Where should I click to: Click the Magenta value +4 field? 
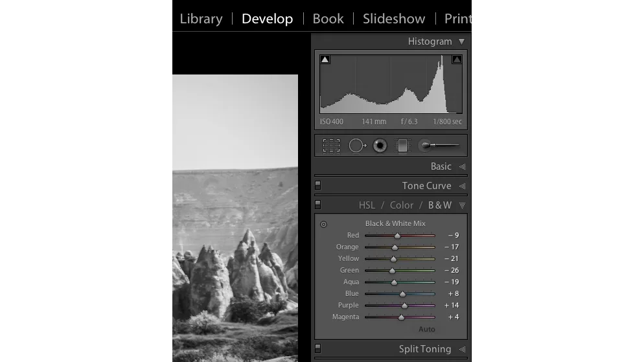[x=454, y=317]
